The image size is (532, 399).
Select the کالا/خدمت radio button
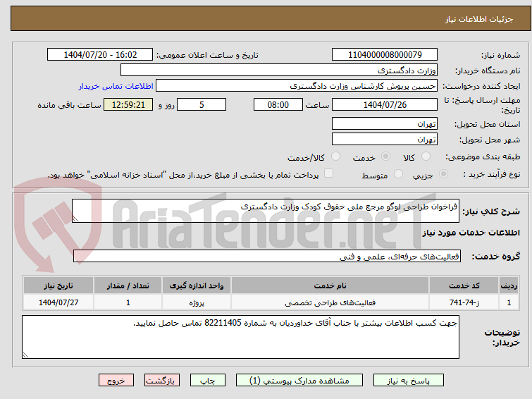[335, 156]
